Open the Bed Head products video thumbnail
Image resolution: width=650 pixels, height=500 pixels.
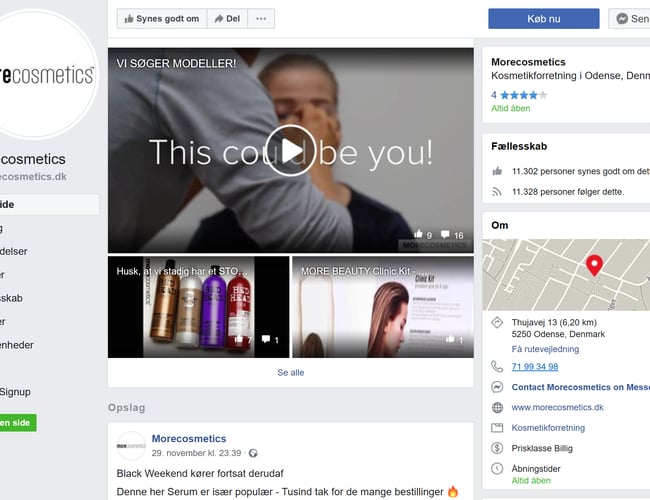[199, 307]
